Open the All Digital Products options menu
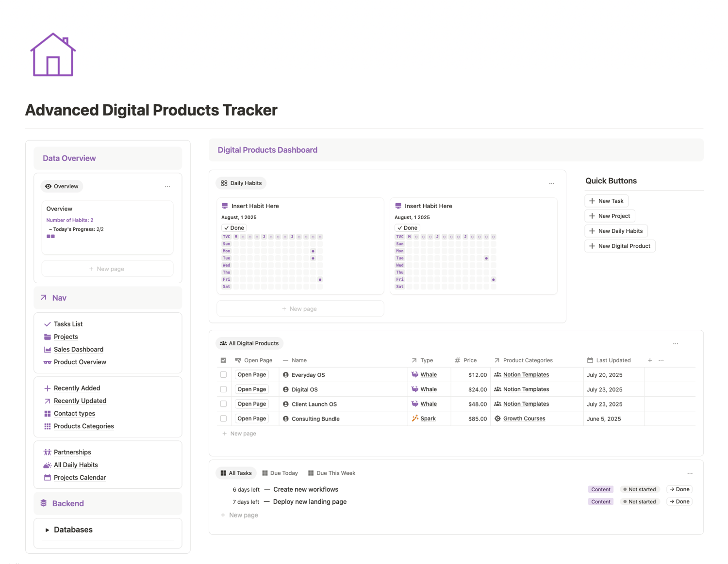The height and width of the screenshot is (564, 728). (676, 344)
